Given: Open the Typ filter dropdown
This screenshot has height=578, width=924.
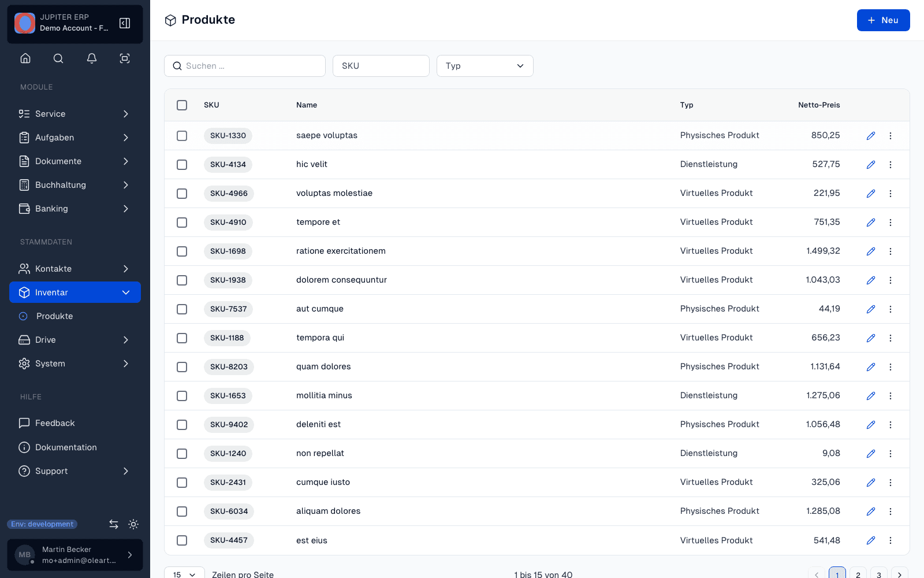Looking at the screenshot, I should coord(485,66).
